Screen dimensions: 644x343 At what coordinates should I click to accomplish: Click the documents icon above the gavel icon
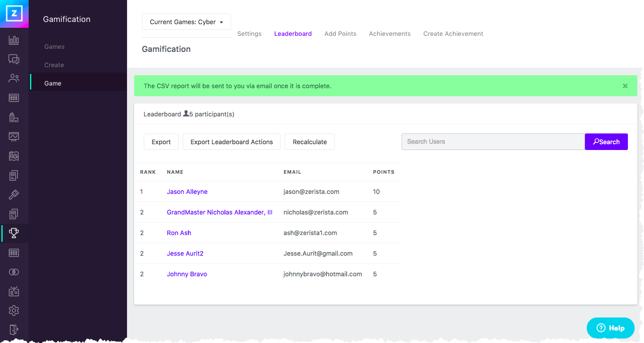[14, 175]
